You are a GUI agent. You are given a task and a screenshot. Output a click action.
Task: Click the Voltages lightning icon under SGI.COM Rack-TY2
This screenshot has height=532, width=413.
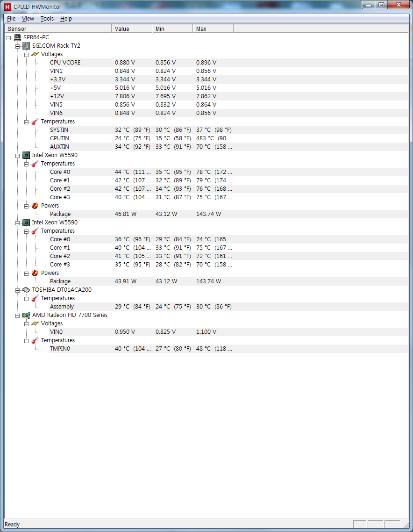tap(35, 54)
